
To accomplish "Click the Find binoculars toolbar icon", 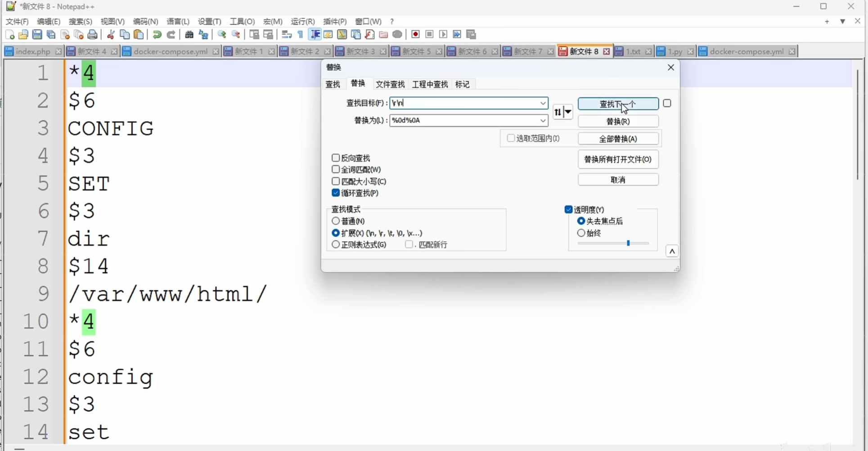I will [189, 35].
